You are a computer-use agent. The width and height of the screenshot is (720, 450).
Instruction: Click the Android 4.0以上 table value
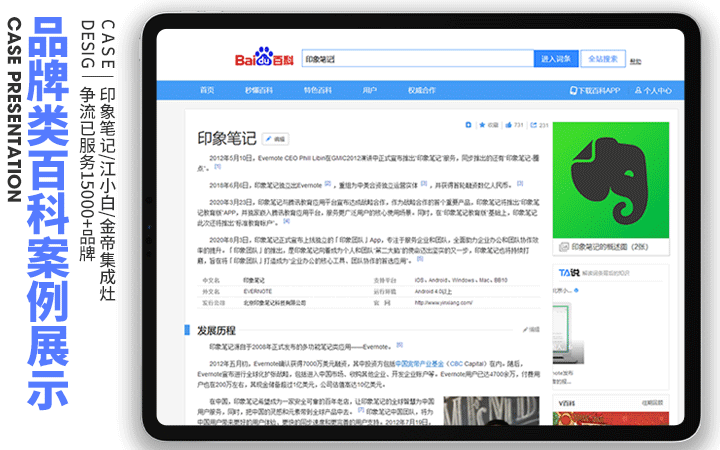point(433,292)
